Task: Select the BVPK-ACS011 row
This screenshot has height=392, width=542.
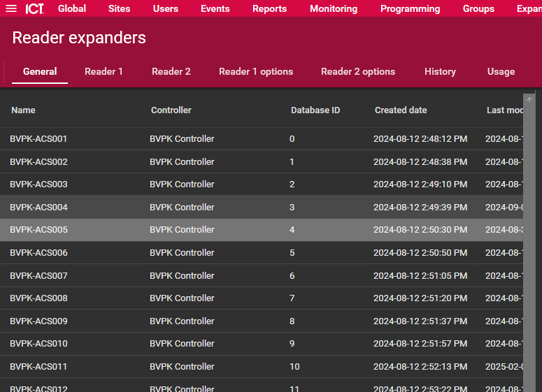Action: point(262,366)
